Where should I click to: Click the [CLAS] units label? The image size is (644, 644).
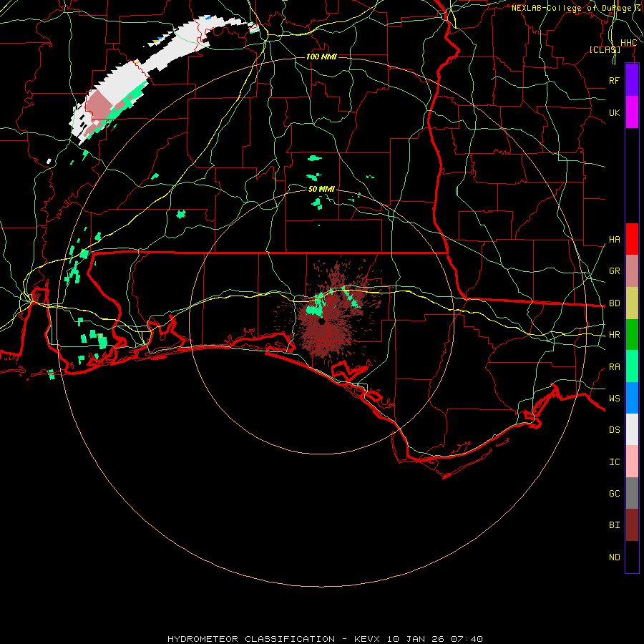(x=605, y=49)
